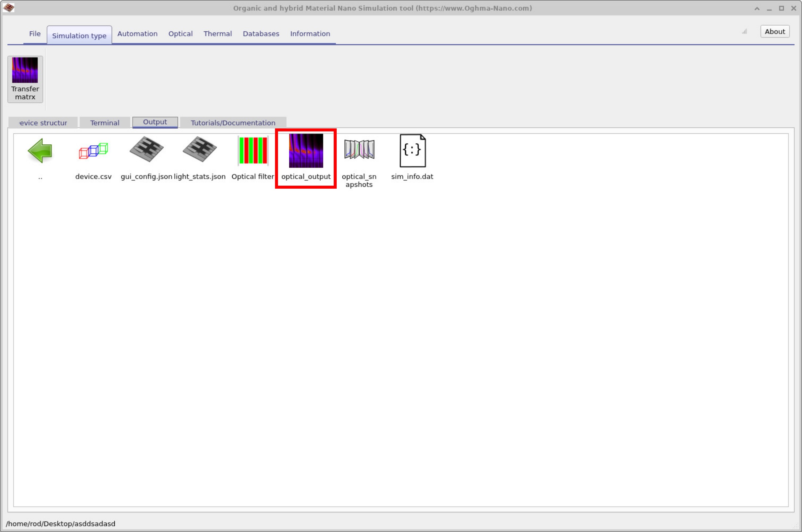The height and width of the screenshot is (532, 802).
Task: Switch to Device structure tab
Action: (x=43, y=123)
